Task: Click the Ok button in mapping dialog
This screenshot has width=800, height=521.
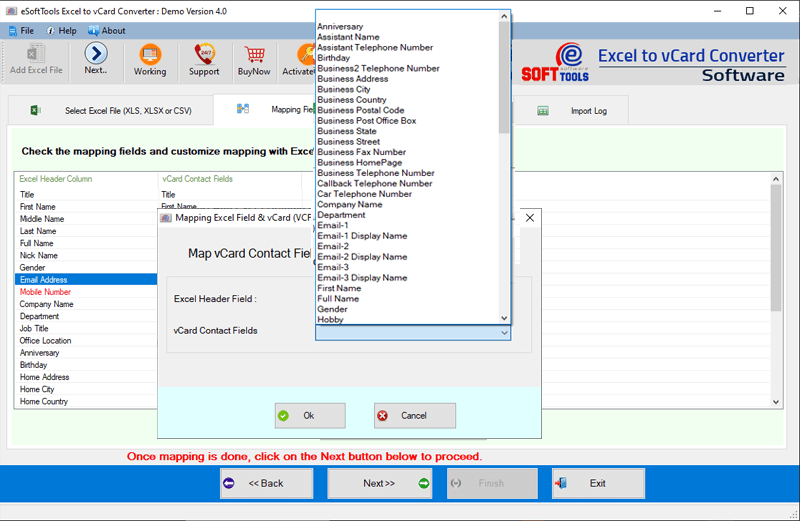Action: pos(310,415)
